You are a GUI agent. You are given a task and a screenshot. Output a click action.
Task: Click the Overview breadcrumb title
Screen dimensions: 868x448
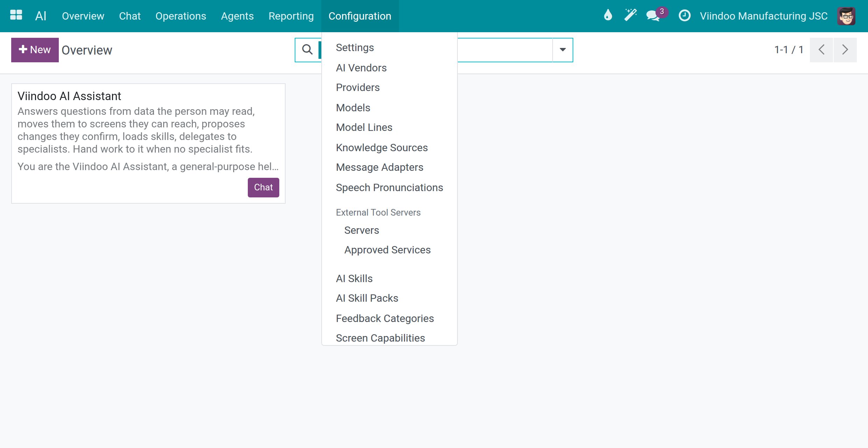click(x=87, y=50)
